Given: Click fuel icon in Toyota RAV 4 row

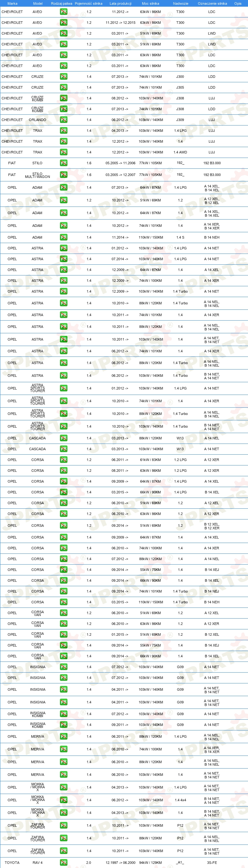Looking at the screenshot, I should [64, 863].
